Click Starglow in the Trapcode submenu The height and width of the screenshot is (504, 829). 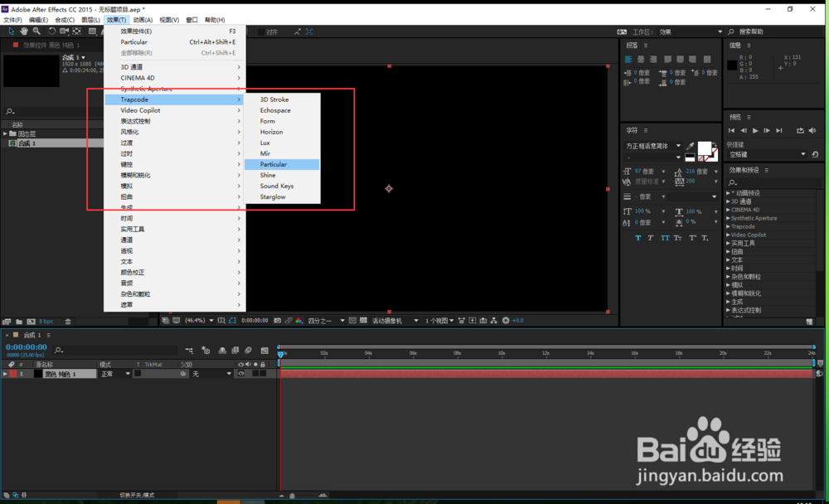tap(273, 197)
